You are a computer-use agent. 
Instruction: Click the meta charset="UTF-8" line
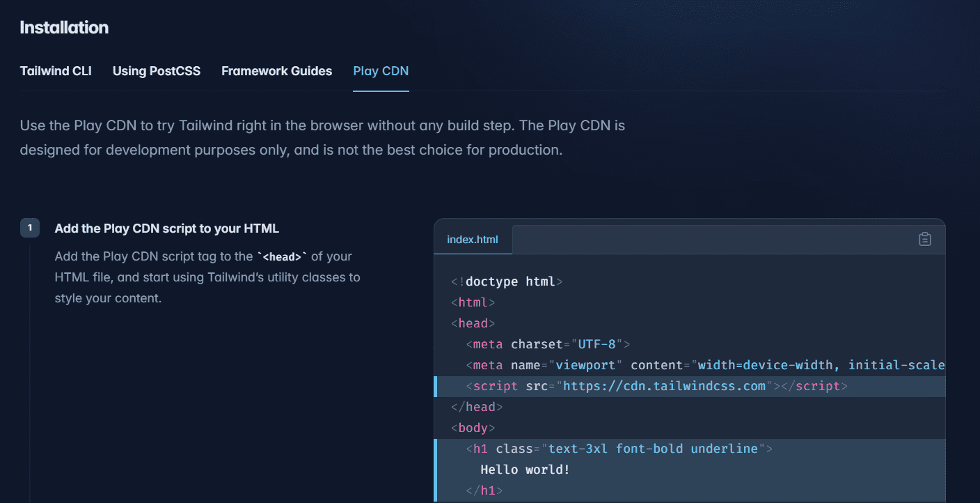(x=548, y=344)
